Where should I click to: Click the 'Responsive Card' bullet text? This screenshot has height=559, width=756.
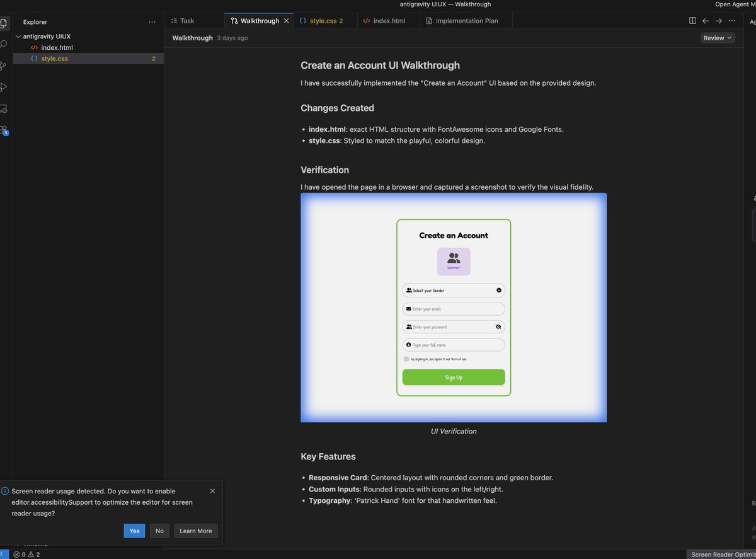coord(431,478)
